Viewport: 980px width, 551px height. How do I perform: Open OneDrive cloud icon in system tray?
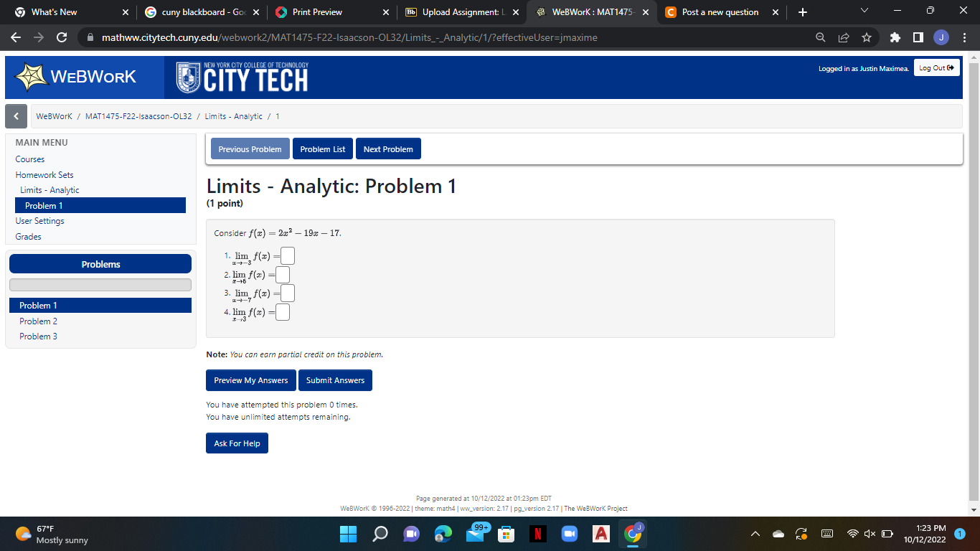point(778,534)
